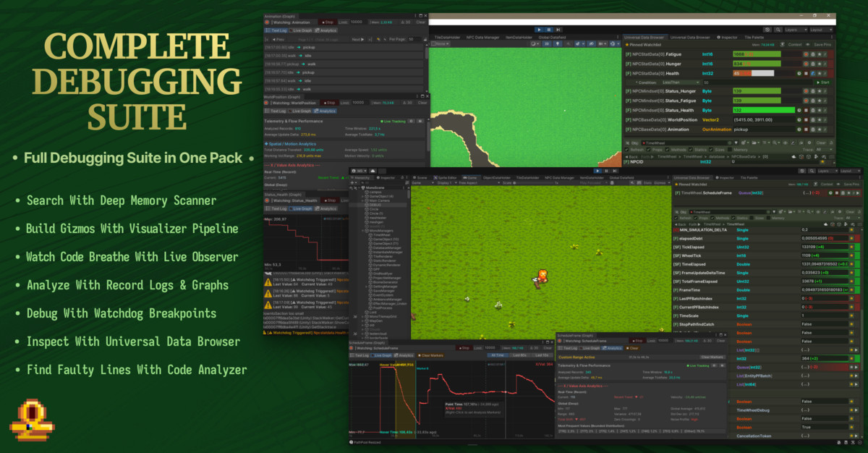Toggle Live Tracking in WorldPosition analytics
The height and width of the screenshot is (453, 868).
tap(393, 122)
